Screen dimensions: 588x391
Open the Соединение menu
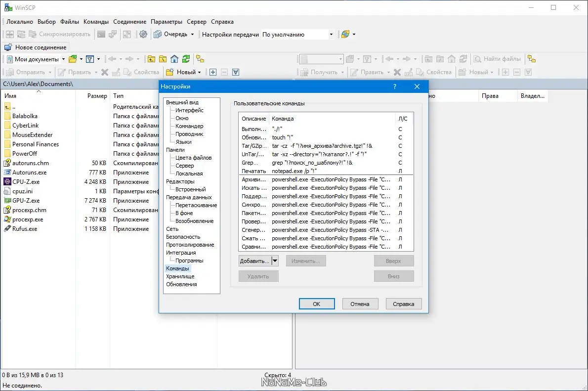[x=130, y=22]
